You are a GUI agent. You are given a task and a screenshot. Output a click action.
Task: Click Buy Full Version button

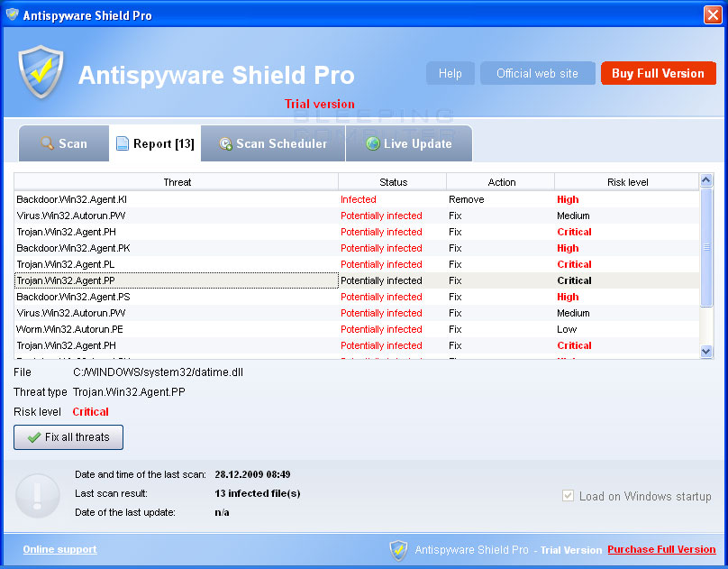click(x=659, y=73)
